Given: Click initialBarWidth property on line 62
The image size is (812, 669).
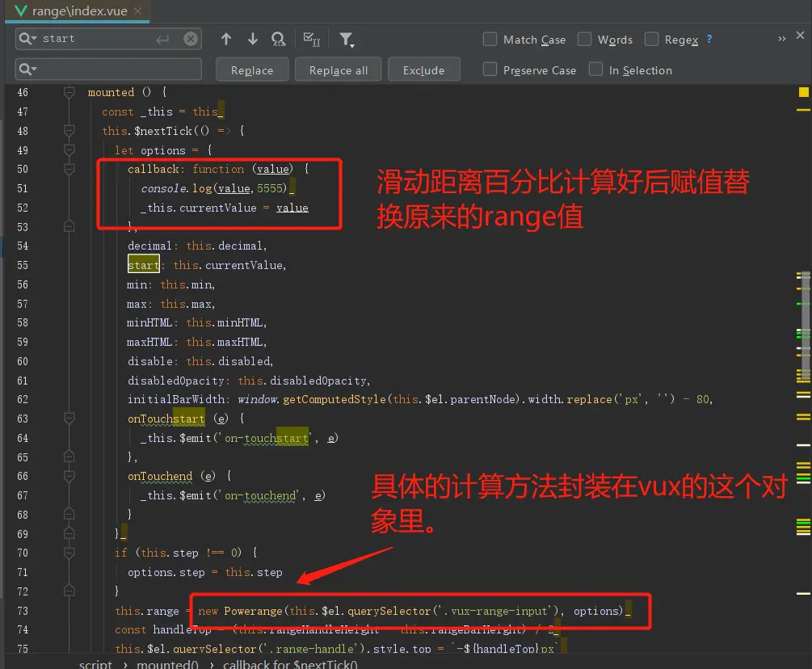Looking at the screenshot, I should [x=176, y=399].
